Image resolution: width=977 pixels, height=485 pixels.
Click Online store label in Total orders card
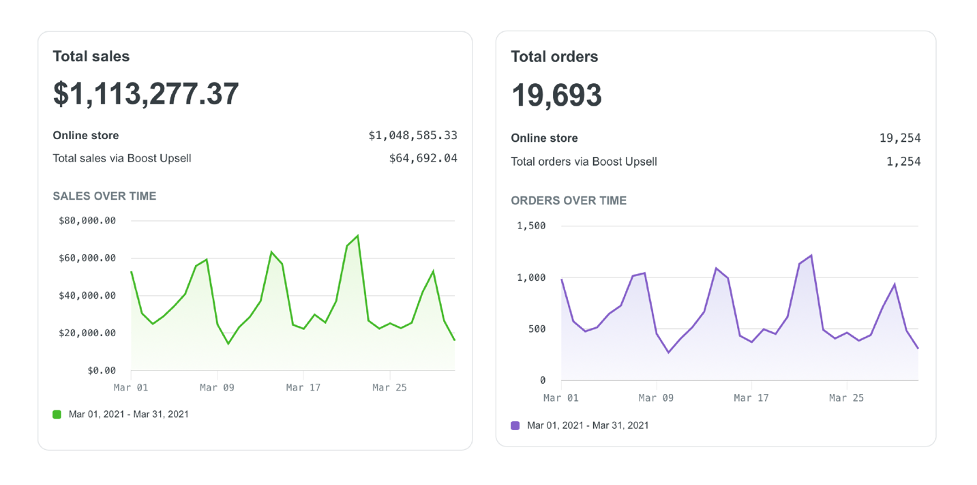coord(545,138)
